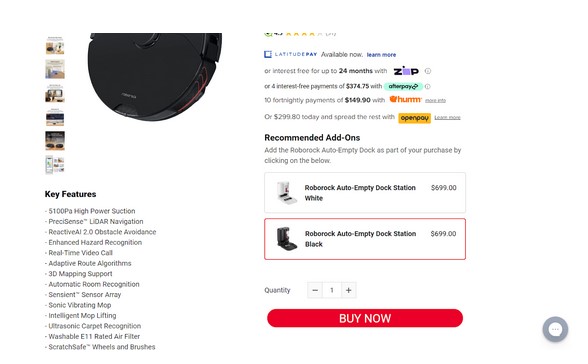
Task: Click the humm logo
Action: (405, 99)
